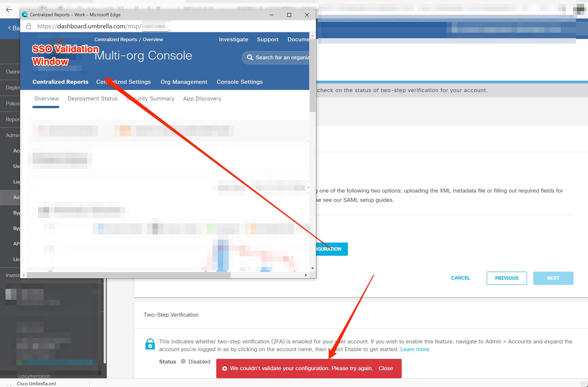Click the blue test configuration button
This screenshot has width=588, height=387.
332,249
